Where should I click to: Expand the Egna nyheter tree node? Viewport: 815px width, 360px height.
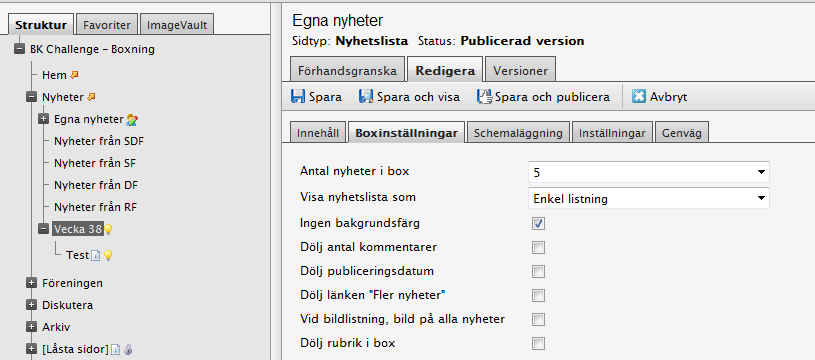(44, 119)
